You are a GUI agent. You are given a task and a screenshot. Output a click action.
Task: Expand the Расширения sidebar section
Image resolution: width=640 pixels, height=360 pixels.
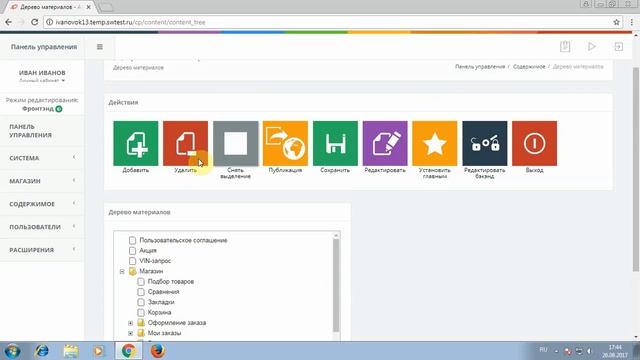[x=42, y=250]
